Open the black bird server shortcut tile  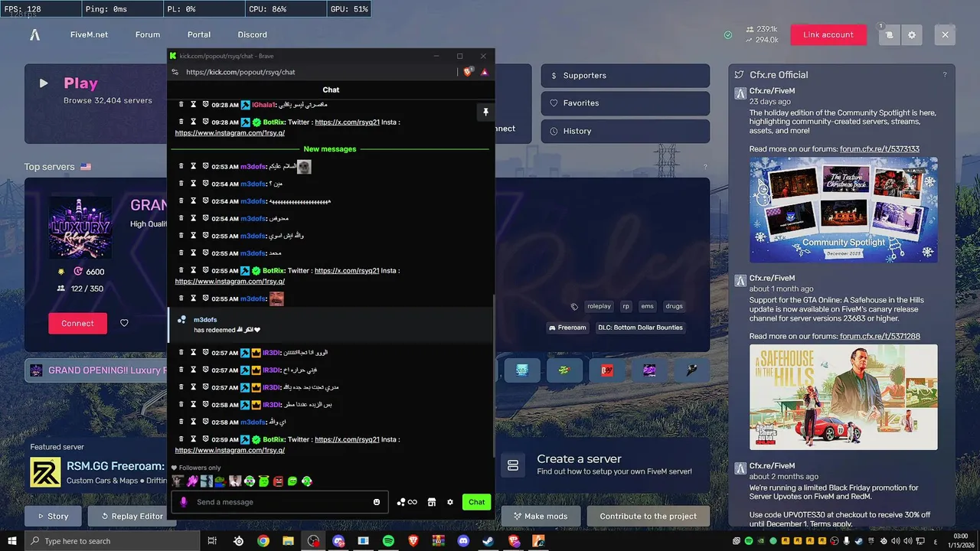pos(691,370)
